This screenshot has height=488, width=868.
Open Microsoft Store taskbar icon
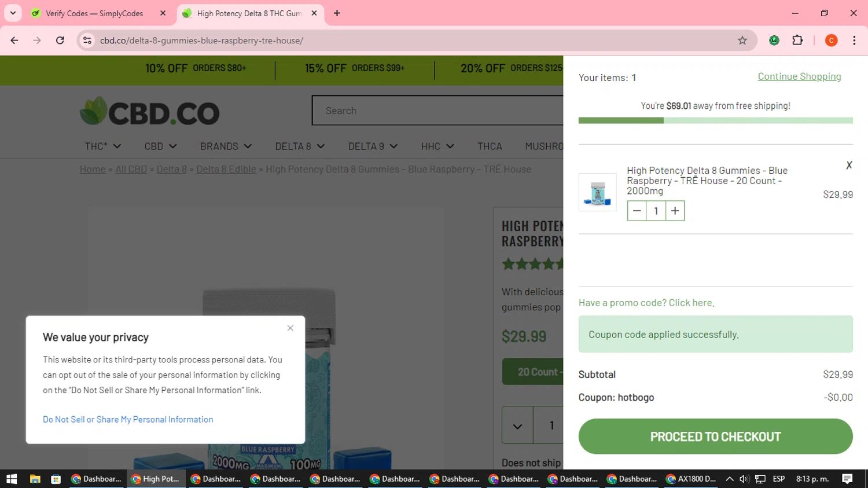[x=56, y=479]
